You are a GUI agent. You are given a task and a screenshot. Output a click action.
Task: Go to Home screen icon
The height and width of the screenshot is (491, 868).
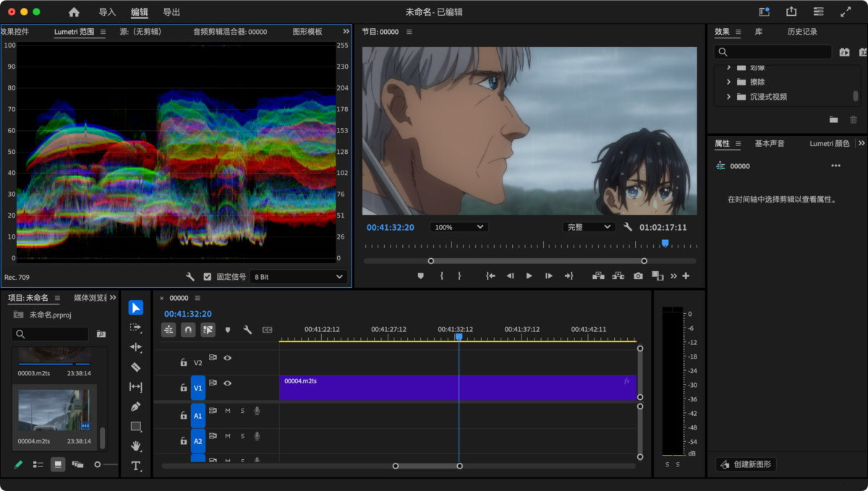coord(74,12)
